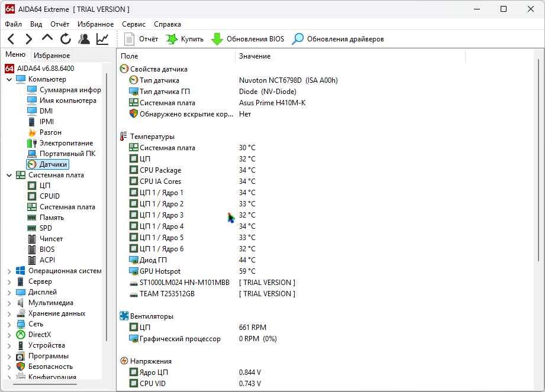
Task: Select the CPU Package temperature row
Action: tap(192, 170)
